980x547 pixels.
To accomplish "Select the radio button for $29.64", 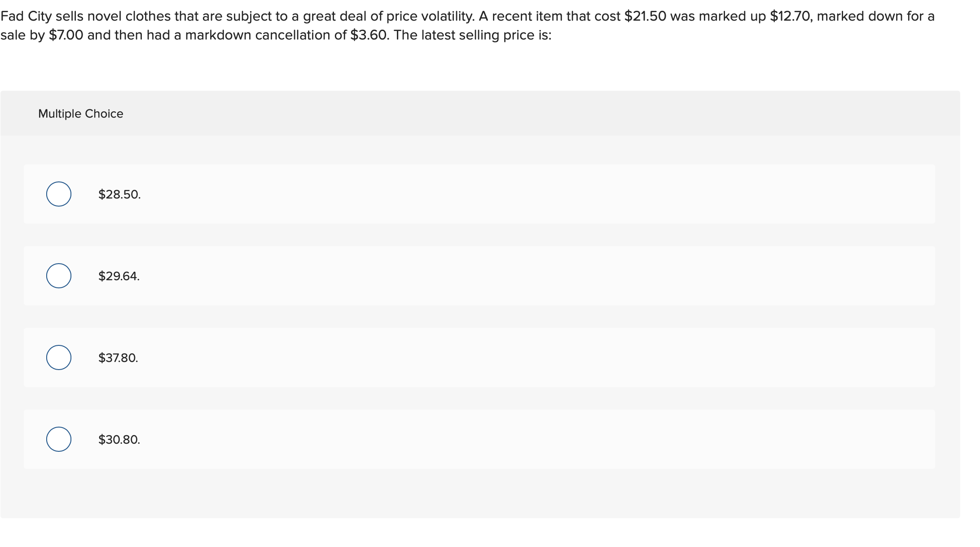I will click(x=58, y=276).
